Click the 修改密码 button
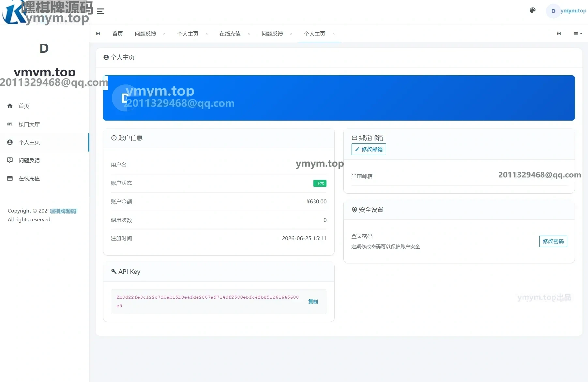Screen dimensions: 588x382 point(553,241)
